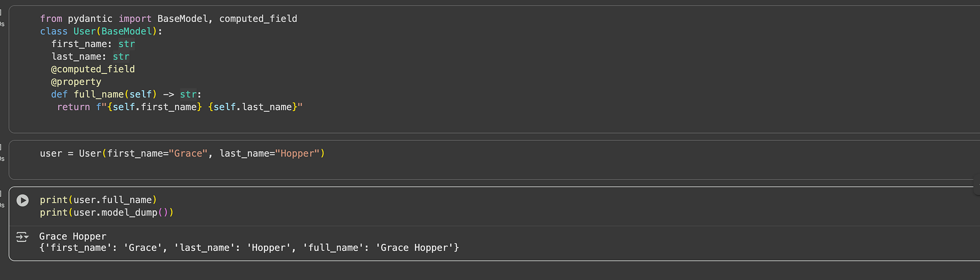
Task: Click computed_field in the import statement
Action: pos(258,19)
